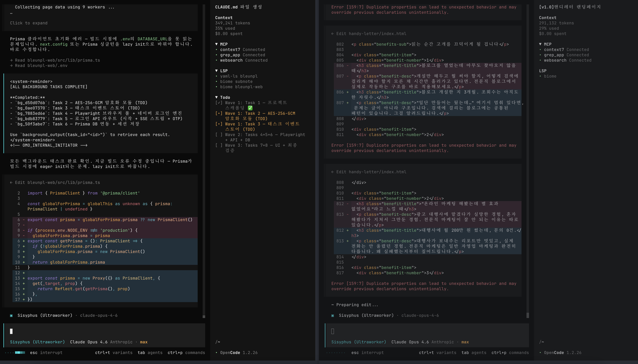The width and height of the screenshot is (638, 364).
Task: Click 'ctrl+t variants' in right pane footer
Action: click(x=438, y=353)
